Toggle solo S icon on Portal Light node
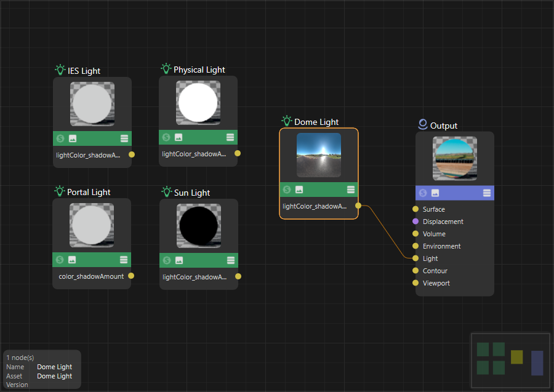This screenshot has height=392, width=554. pos(60,260)
